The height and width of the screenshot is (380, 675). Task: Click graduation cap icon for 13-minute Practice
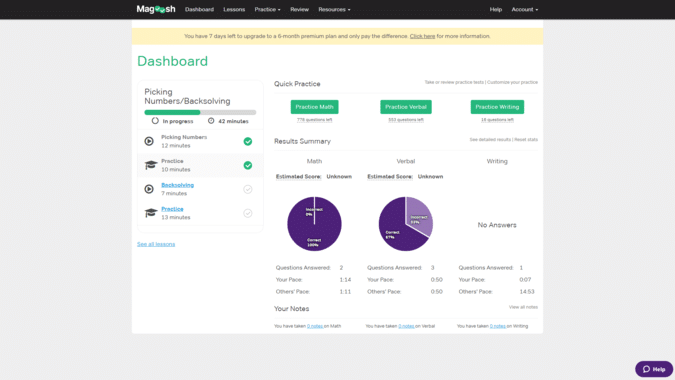click(x=151, y=213)
